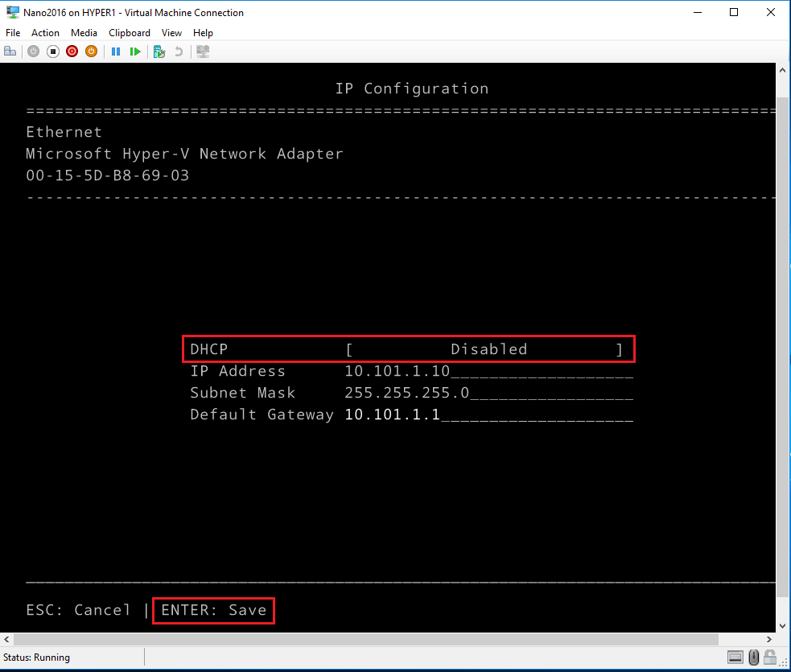Click the horizontal scrollbar right arrow
This screenshot has width=791, height=672.
coord(769,639)
